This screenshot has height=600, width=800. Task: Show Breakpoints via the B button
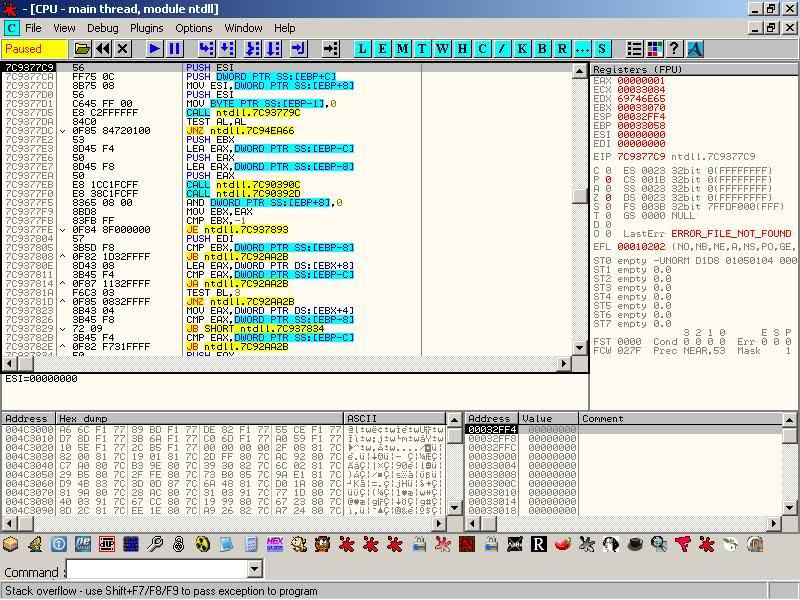point(542,48)
